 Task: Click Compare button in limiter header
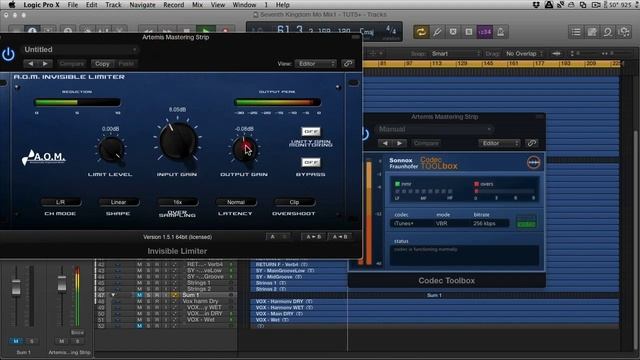[72, 64]
